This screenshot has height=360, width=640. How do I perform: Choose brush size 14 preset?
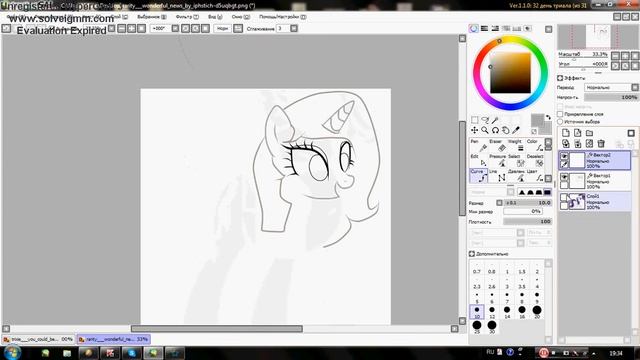tap(507, 312)
